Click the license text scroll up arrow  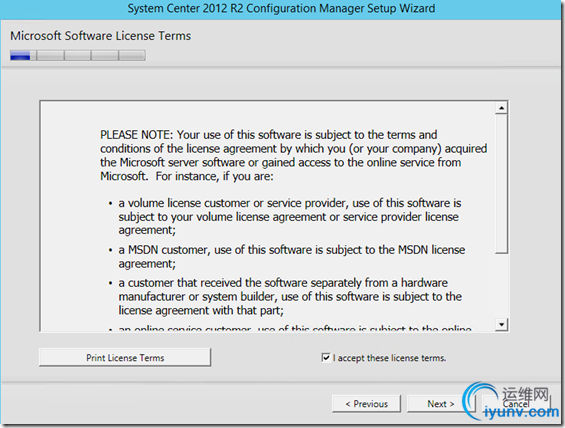[x=501, y=108]
